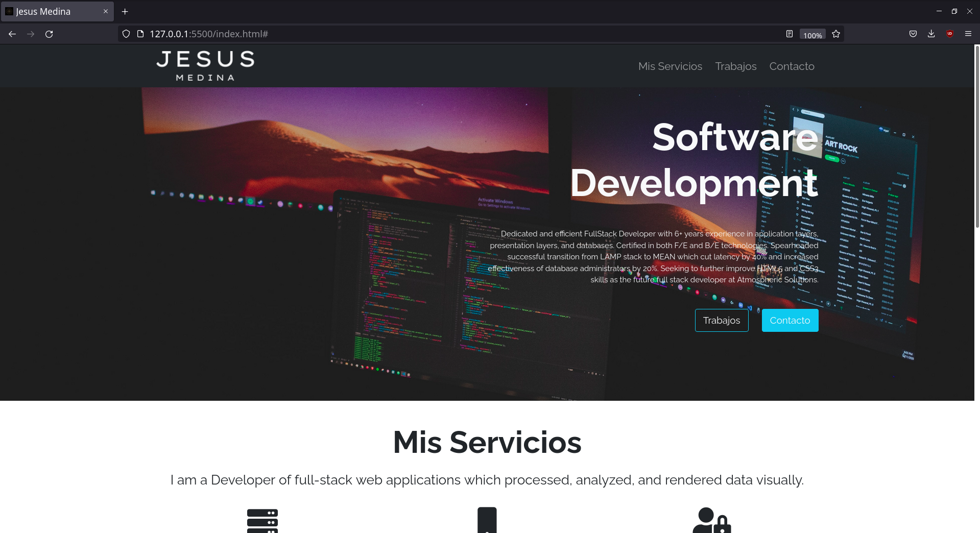Open the Firefox application menu

click(x=968, y=34)
